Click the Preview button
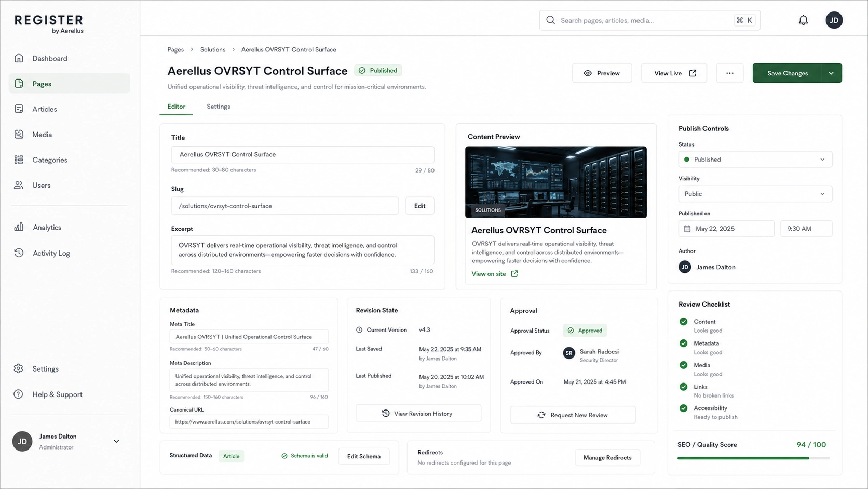This screenshot has height=489, width=868. click(x=602, y=73)
